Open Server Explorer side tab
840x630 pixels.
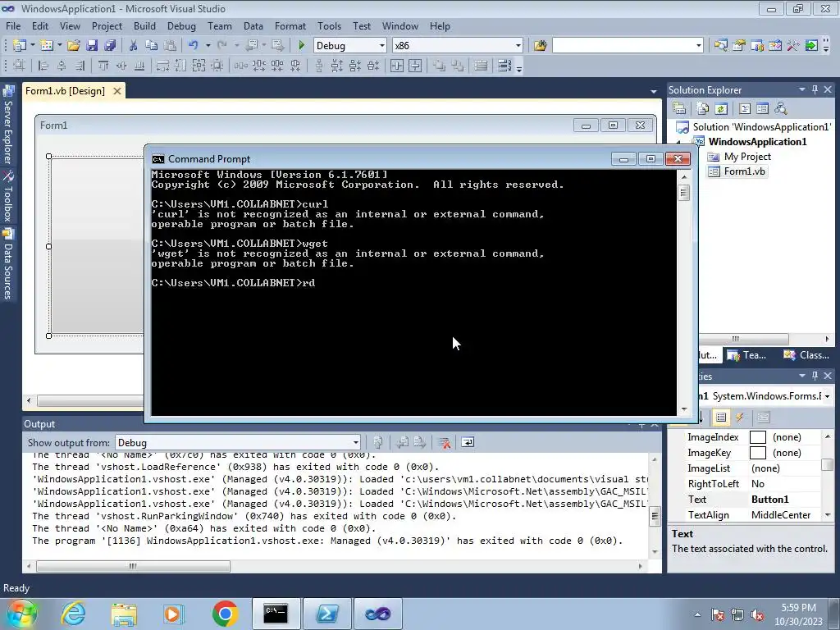click(x=8, y=125)
